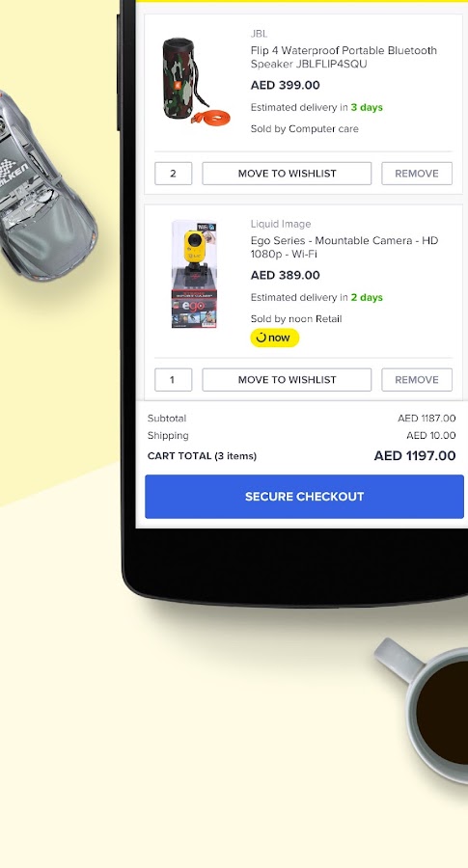Open the JBL speaker product image
The image size is (468, 868).
click(196, 82)
